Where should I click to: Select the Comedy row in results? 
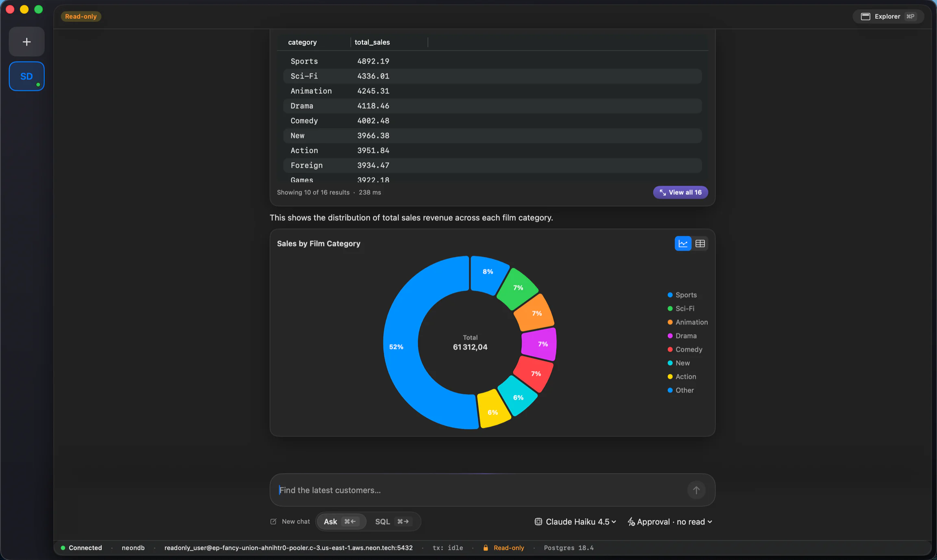492,121
